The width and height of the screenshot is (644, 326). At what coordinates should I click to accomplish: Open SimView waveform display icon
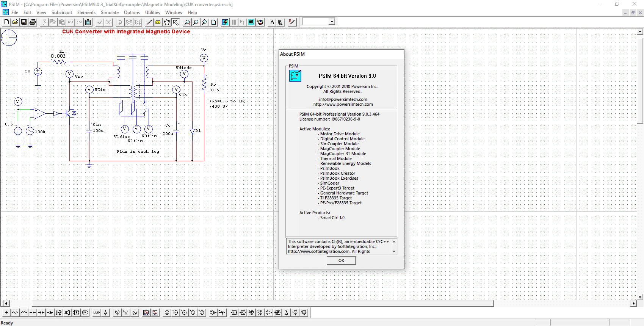click(x=251, y=22)
